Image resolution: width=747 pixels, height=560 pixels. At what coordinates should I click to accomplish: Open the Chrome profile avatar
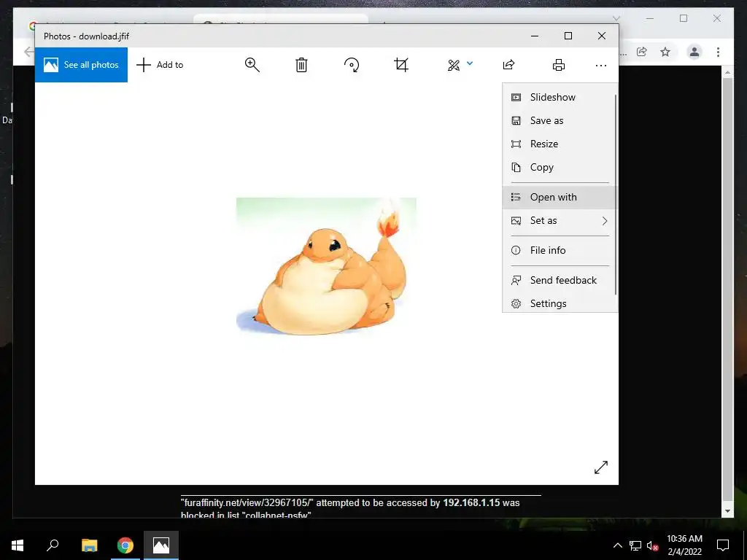[694, 52]
